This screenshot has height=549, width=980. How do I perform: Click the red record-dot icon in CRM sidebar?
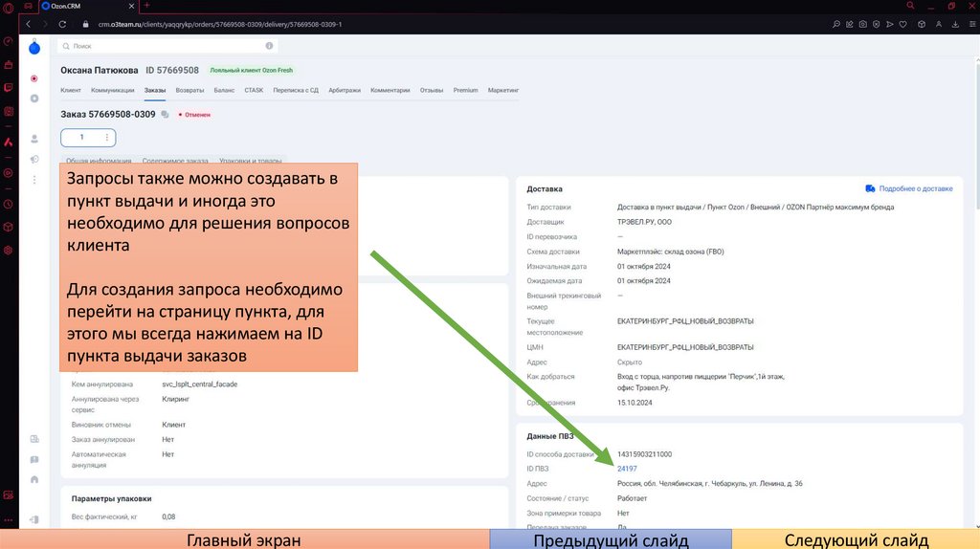point(34,78)
